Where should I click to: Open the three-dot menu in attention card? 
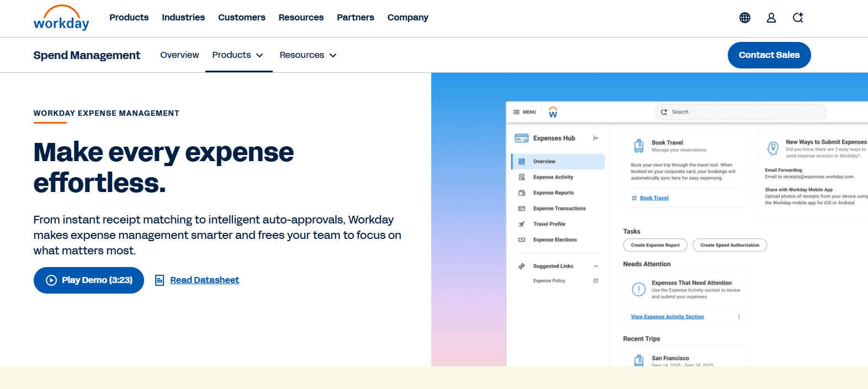click(x=739, y=317)
